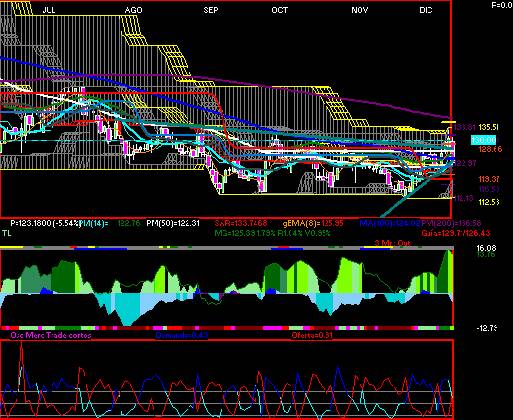Click the -12.79 oscillator minimum value
The image size is (513, 420).
487,328
